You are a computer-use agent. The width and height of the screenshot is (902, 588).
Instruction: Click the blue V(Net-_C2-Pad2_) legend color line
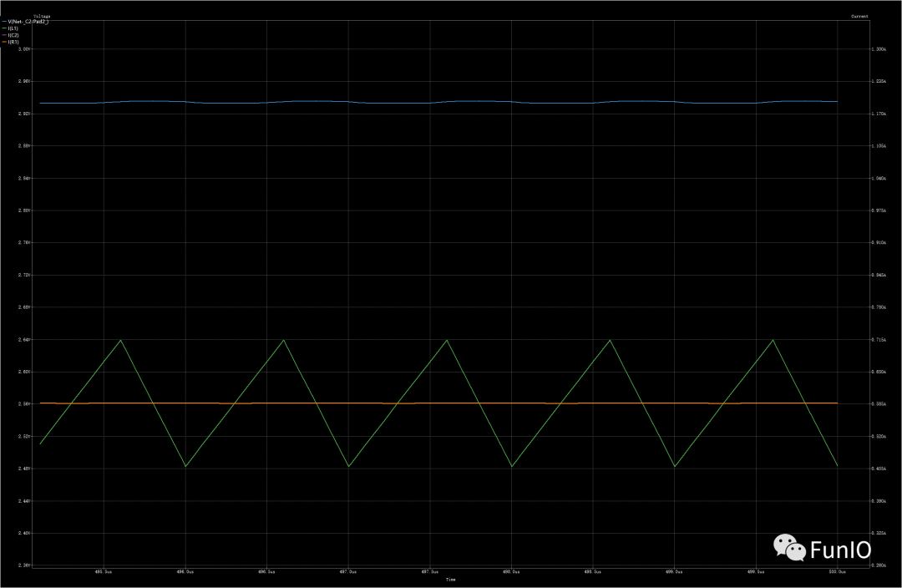(4, 21)
